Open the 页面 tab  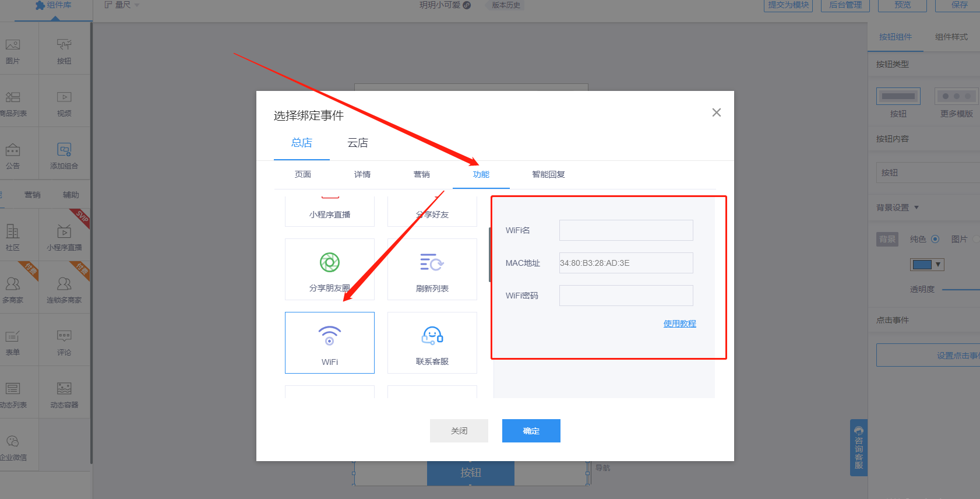point(303,174)
